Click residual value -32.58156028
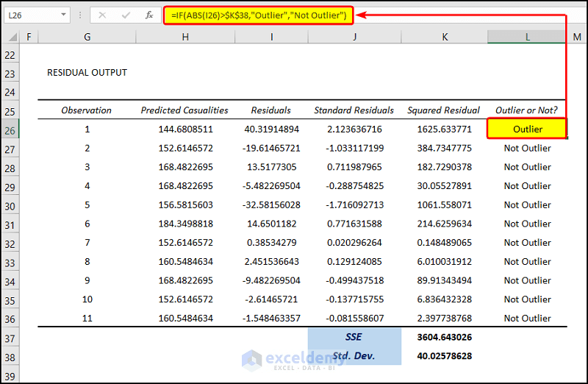This screenshot has width=588, height=384. (x=271, y=205)
